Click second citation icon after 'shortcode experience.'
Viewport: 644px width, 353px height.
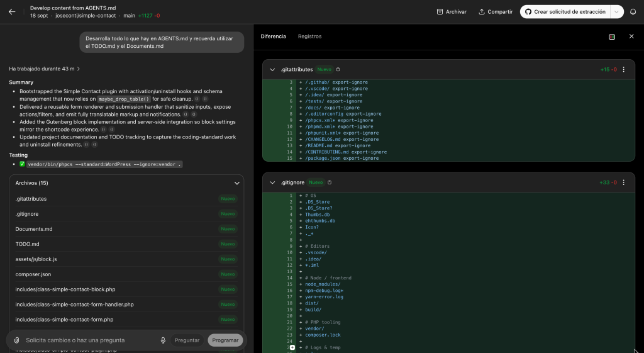coord(112,130)
